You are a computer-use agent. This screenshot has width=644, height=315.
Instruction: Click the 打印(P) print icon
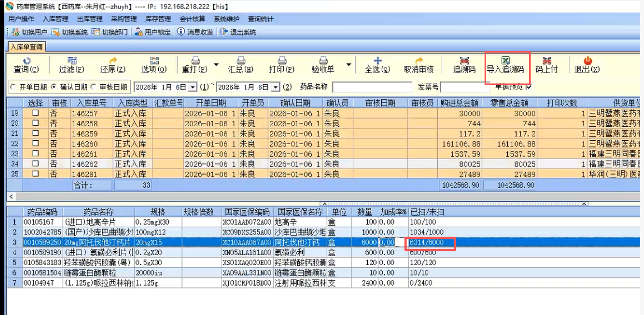click(x=282, y=61)
